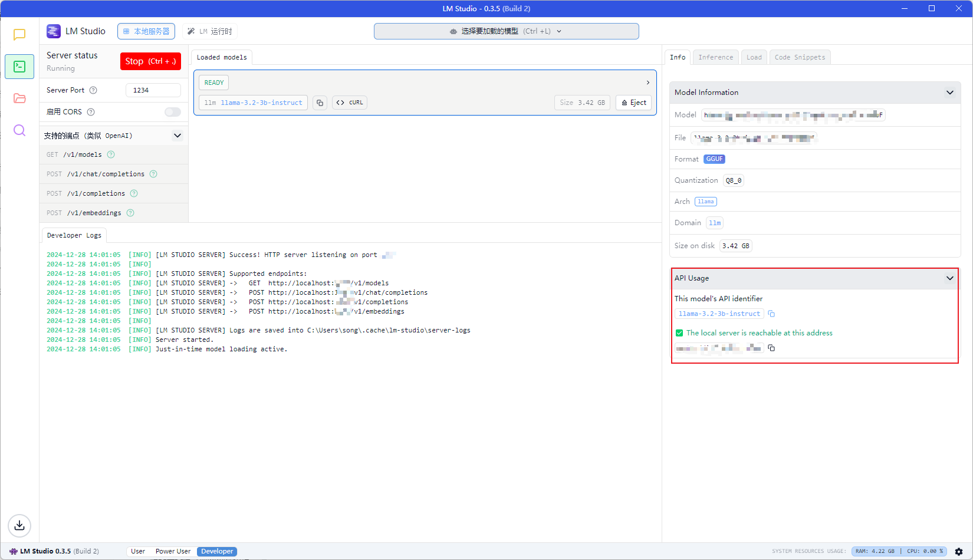Click the 'Server started.' log line

click(x=185, y=340)
